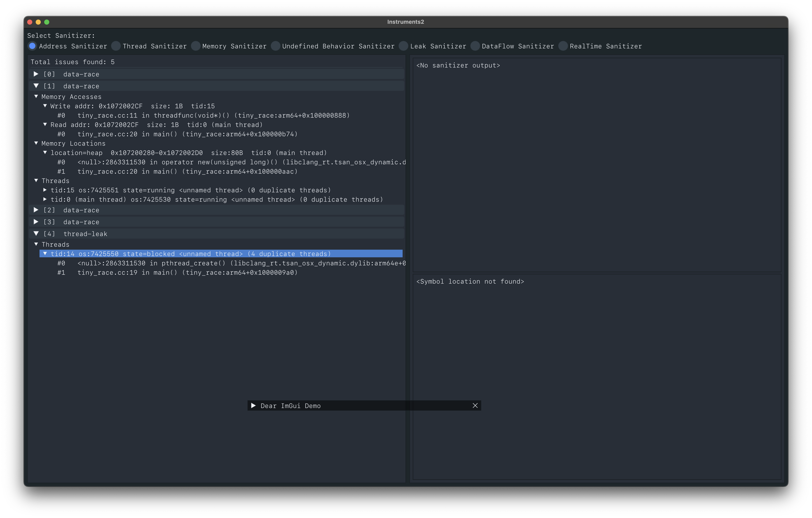Close the Dear ImGui Demo window
812x518 pixels.
(x=475, y=405)
